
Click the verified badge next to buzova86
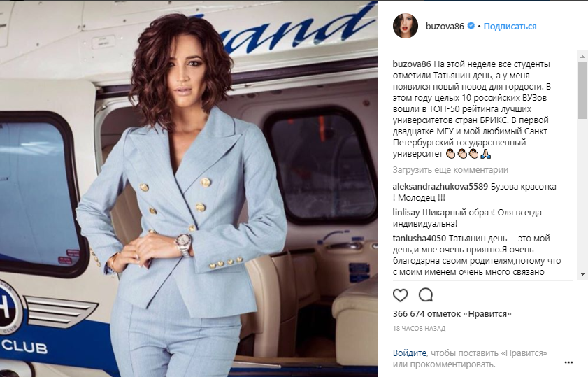pos(471,26)
